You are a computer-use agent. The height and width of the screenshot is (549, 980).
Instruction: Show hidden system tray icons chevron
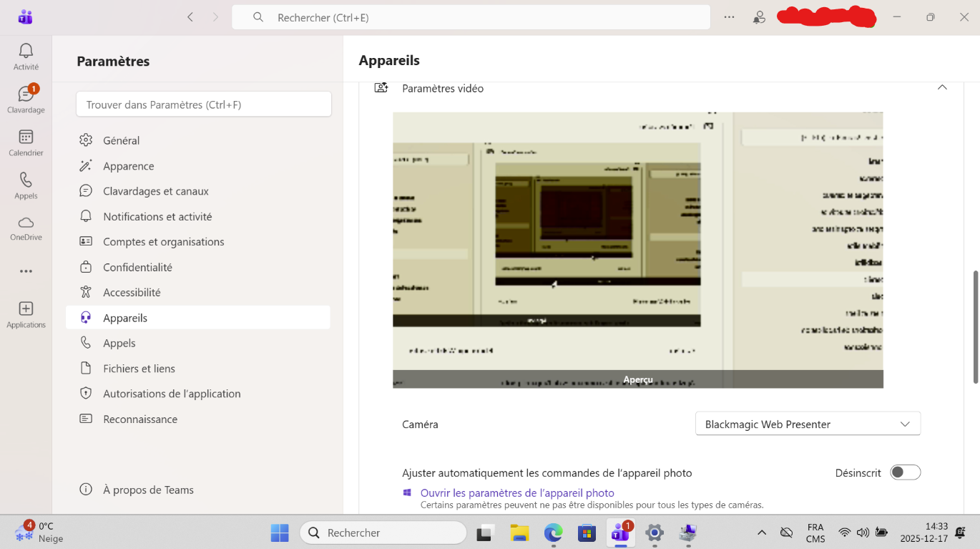pos(762,533)
